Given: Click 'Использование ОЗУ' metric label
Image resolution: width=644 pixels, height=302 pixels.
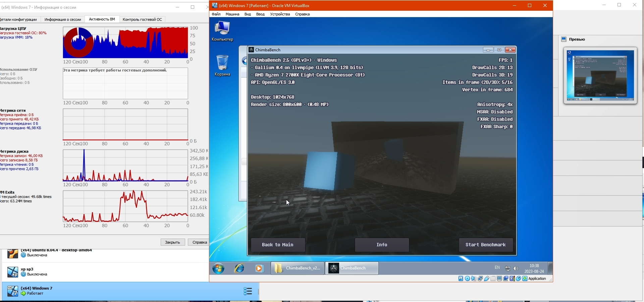Looking at the screenshot, I should coord(18,69).
